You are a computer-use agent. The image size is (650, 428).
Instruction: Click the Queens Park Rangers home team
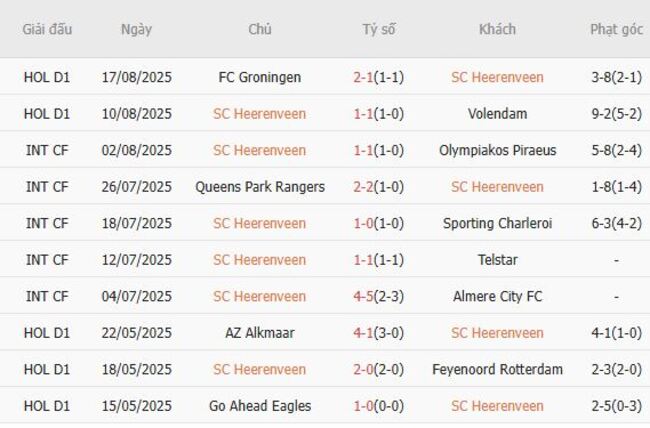click(259, 187)
